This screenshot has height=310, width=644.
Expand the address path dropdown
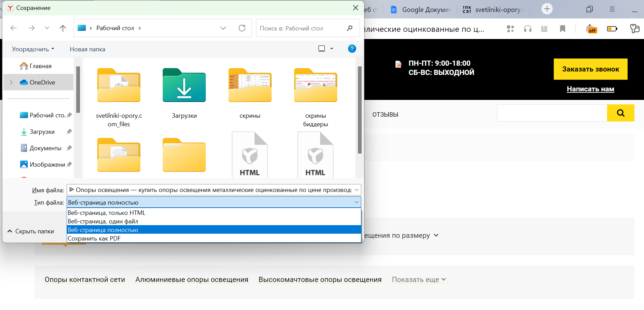(x=223, y=28)
